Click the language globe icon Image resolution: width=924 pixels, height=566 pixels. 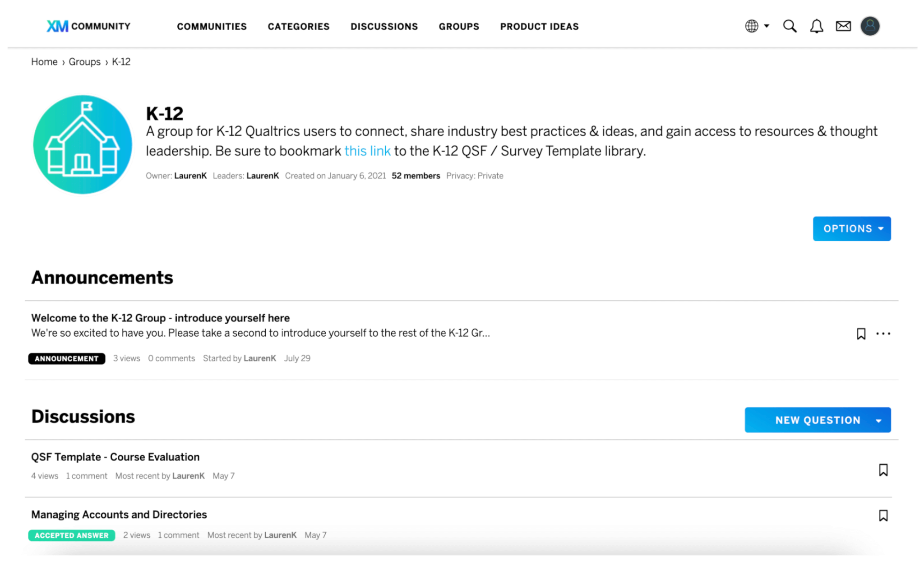tap(752, 26)
